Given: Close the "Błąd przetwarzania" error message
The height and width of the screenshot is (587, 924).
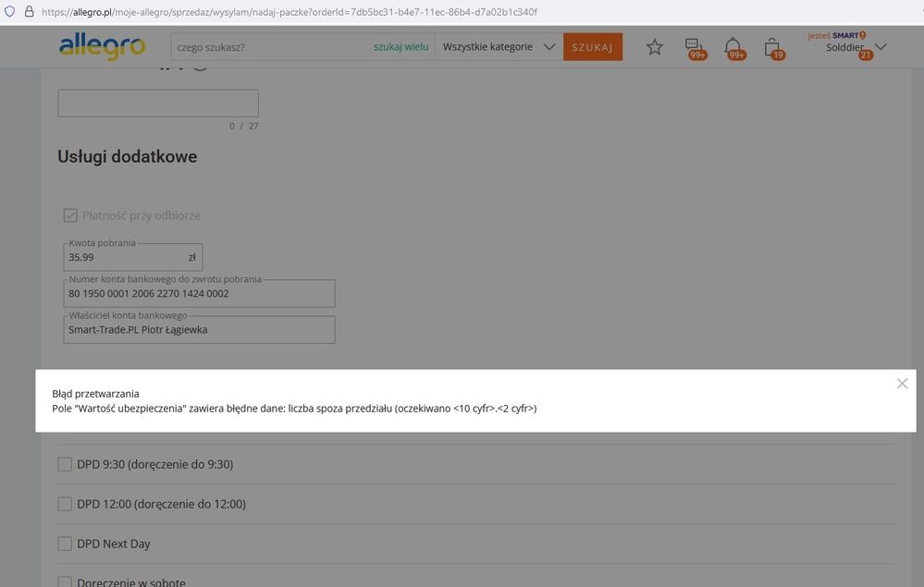Looking at the screenshot, I should (x=902, y=384).
